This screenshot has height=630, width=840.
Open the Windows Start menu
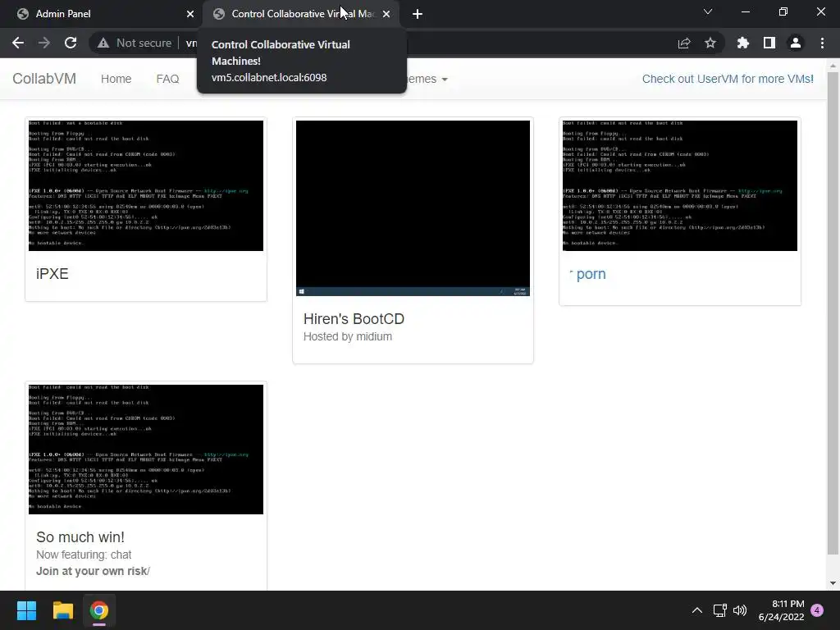pos(26,610)
